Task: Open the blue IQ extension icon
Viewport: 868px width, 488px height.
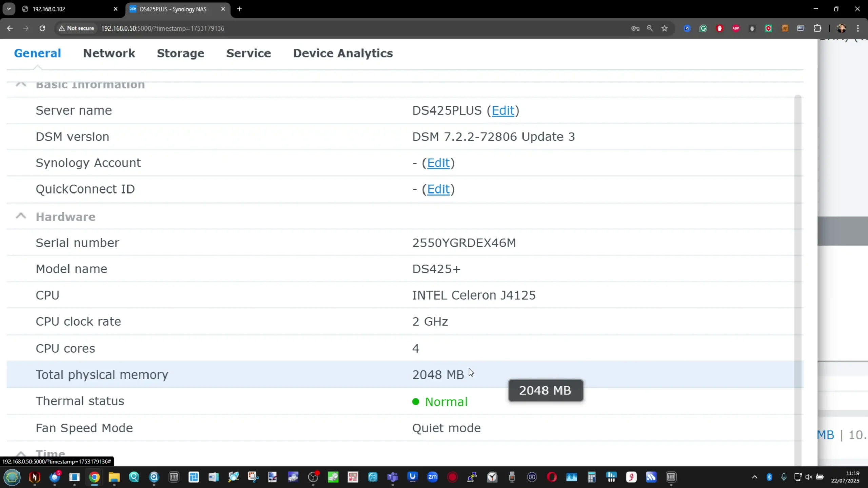Action: (687, 28)
